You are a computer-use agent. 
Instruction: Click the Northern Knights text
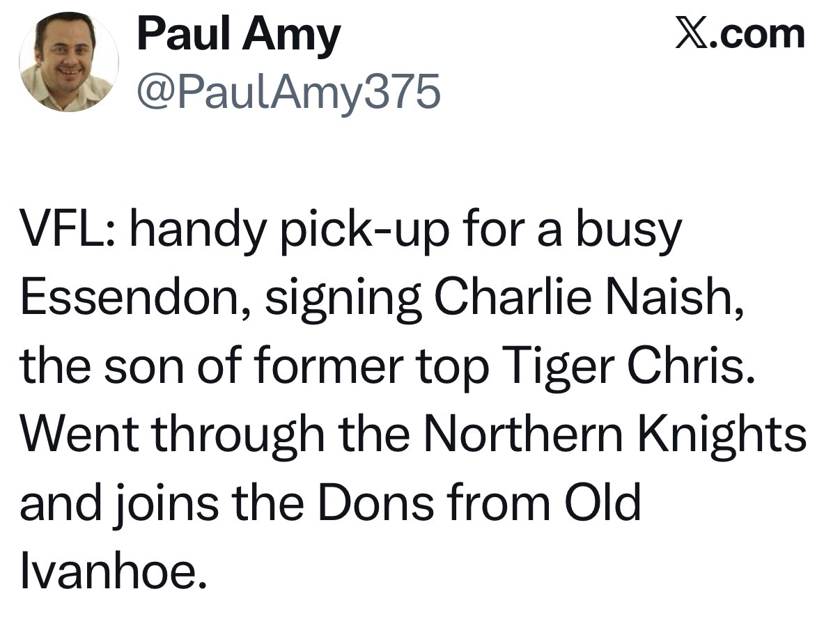(614, 434)
